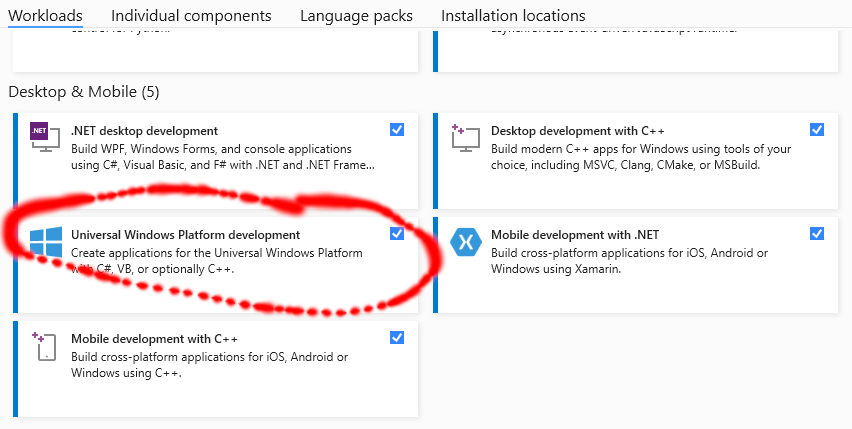This screenshot has height=429, width=852.
Task: Open the Individual components tab
Action: [x=191, y=16]
